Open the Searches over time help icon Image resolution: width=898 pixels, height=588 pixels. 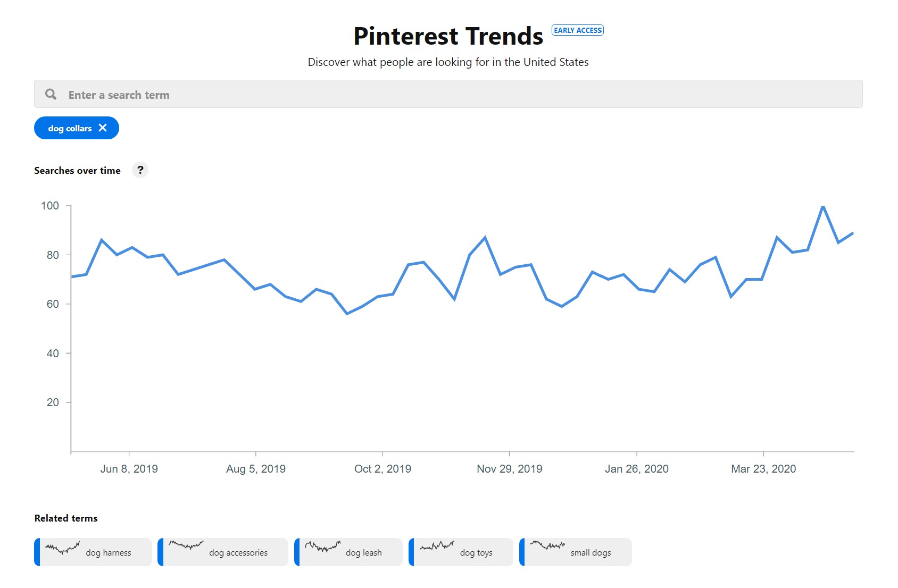point(140,170)
